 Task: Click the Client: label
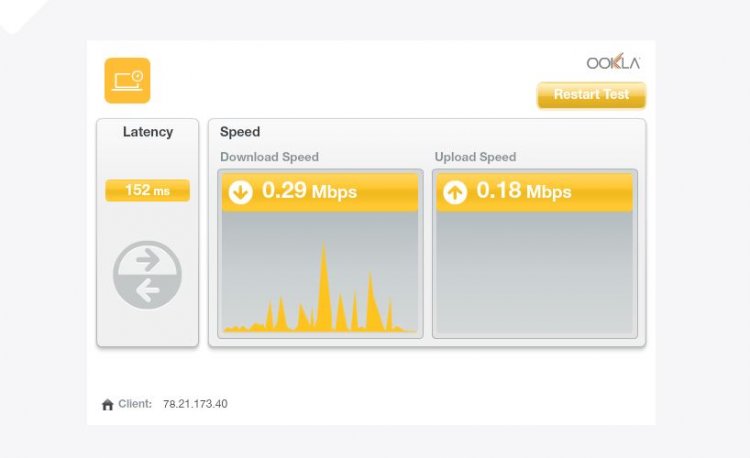(x=135, y=403)
